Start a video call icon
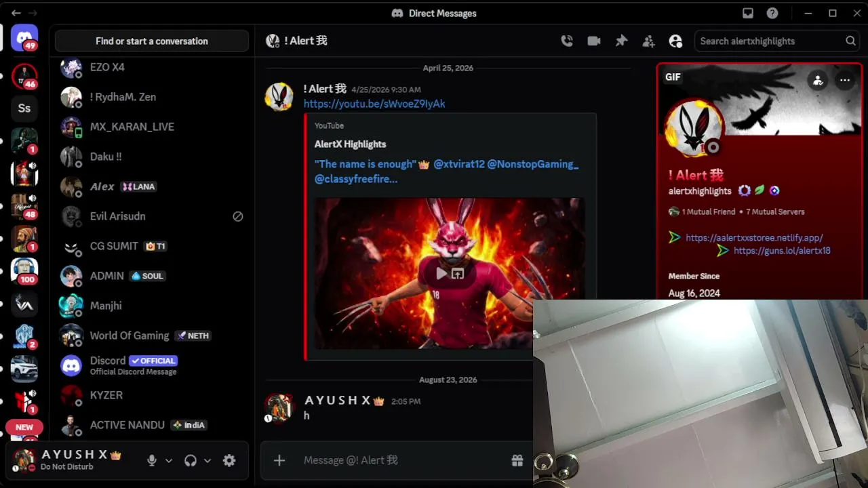This screenshot has height=488, width=868. 594,41
